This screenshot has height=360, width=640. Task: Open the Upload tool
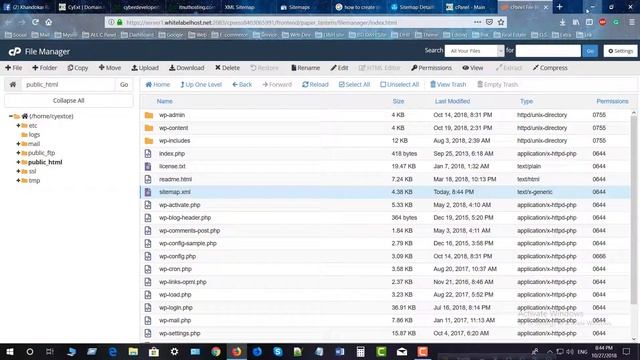click(145, 68)
